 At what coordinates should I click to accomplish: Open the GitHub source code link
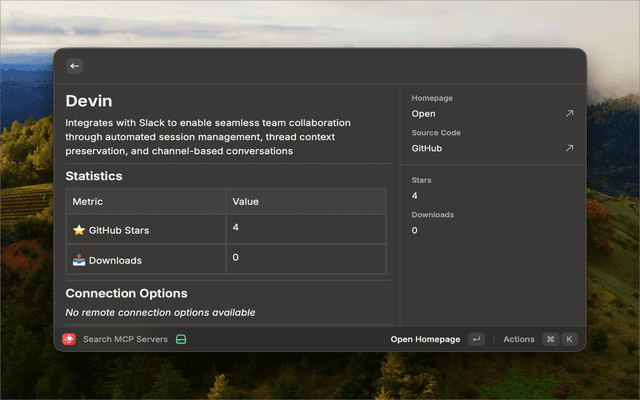(427, 148)
